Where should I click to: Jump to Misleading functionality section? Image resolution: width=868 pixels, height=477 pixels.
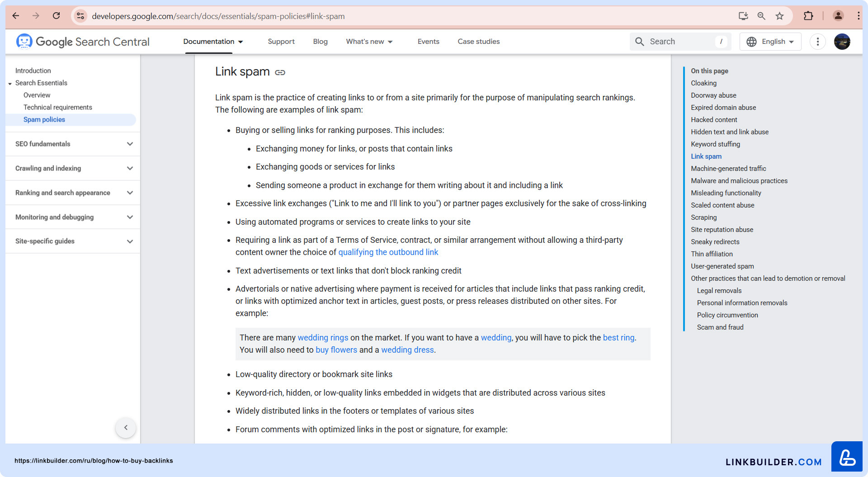(x=726, y=193)
